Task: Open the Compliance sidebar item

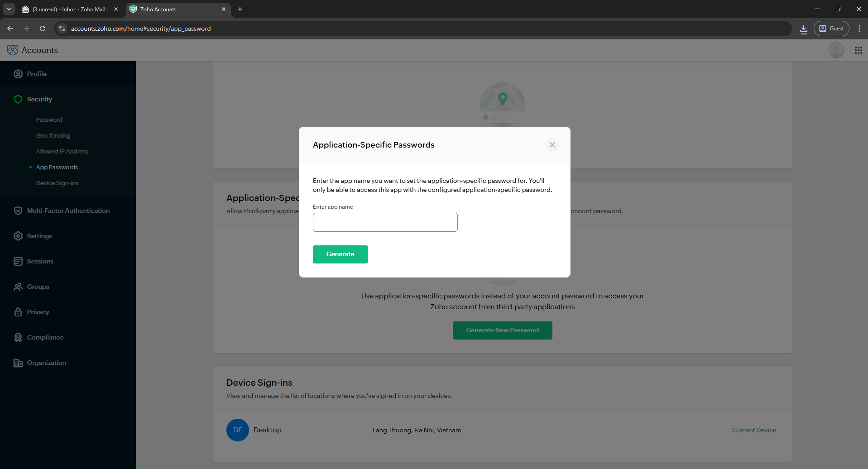Action: pyautogui.click(x=45, y=337)
